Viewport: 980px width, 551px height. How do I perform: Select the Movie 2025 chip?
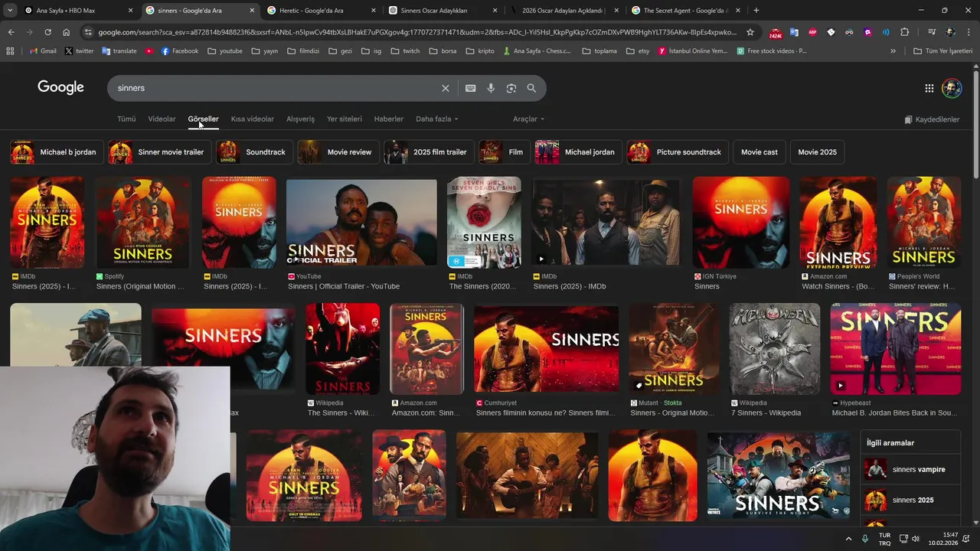click(817, 152)
